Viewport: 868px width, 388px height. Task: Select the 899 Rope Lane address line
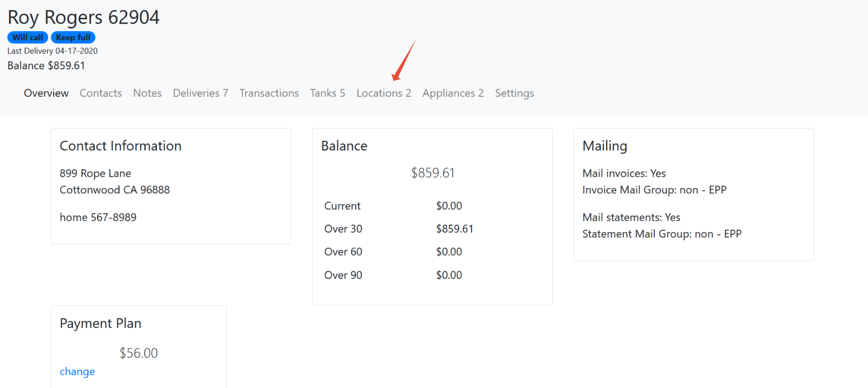tap(96, 174)
